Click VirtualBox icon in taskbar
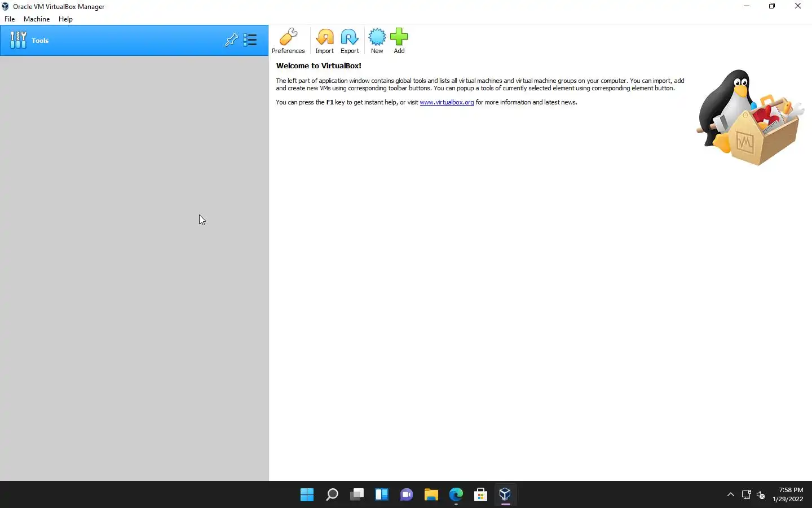 click(x=505, y=495)
